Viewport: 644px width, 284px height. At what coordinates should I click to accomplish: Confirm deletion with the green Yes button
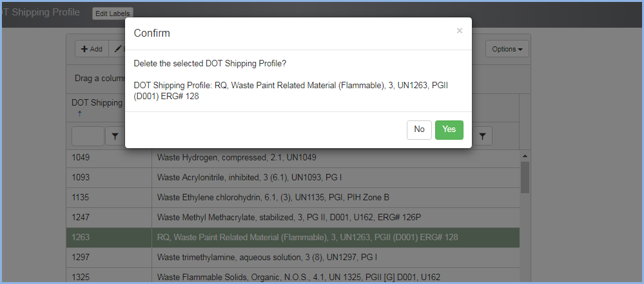[x=449, y=129]
